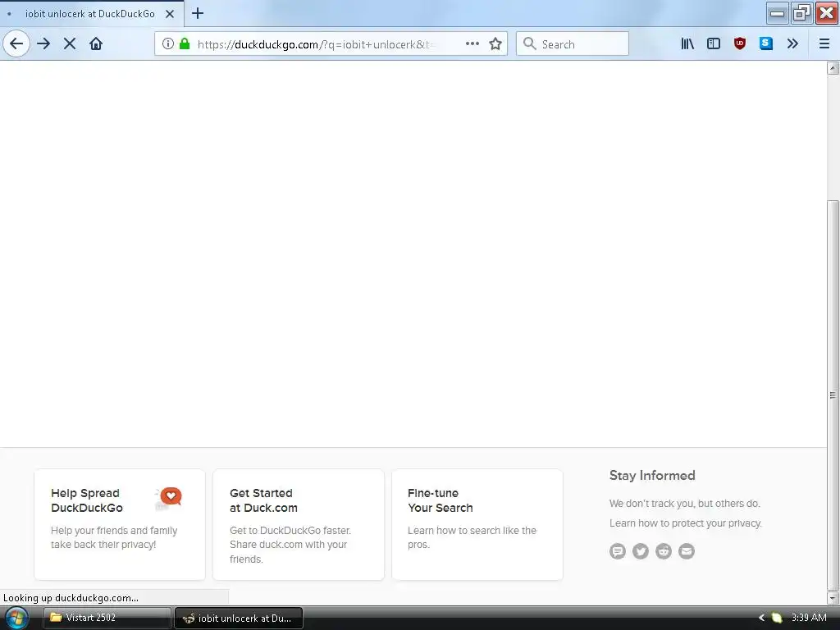Open the Windows Start orb
This screenshot has height=630, width=840.
tap(16, 618)
